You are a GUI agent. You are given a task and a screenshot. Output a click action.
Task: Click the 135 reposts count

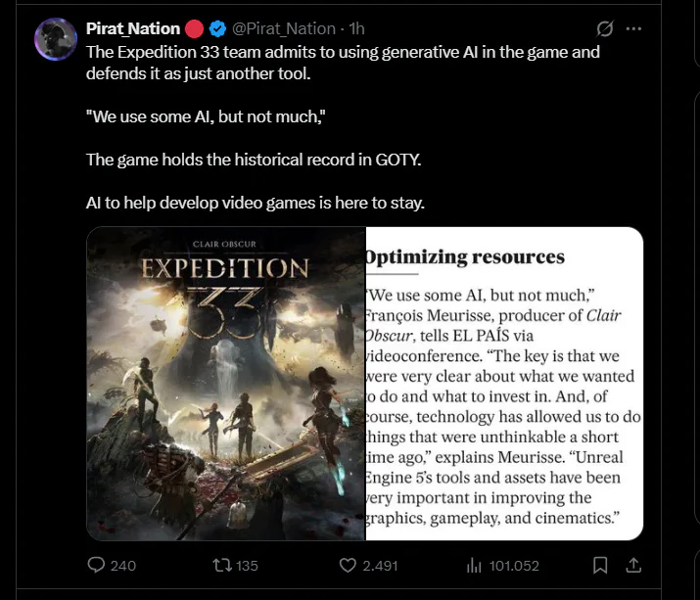[247, 565]
